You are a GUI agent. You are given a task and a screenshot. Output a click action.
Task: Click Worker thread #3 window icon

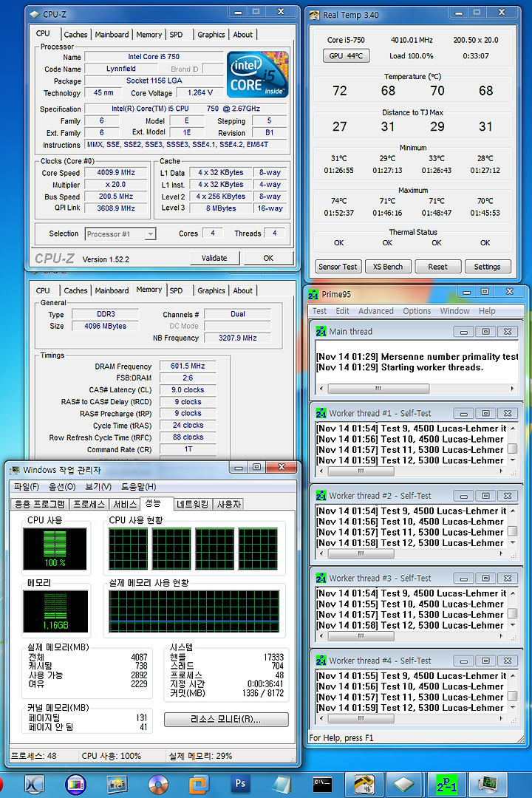(321, 578)
